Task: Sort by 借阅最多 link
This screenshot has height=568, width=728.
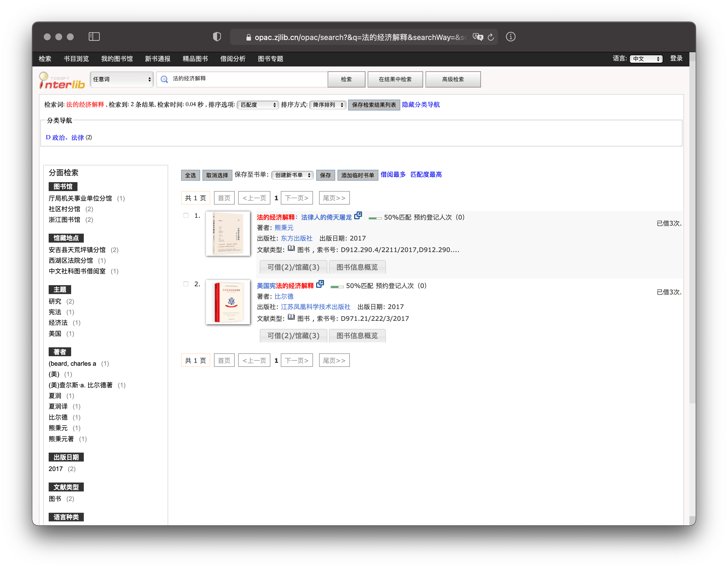Action: (x=393, y=175)
